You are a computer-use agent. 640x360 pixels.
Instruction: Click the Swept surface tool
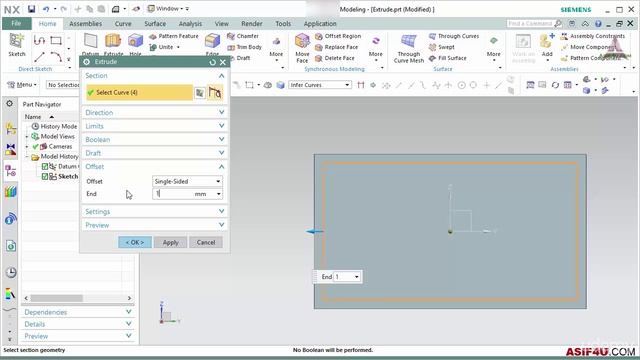[x=442, y=47]
